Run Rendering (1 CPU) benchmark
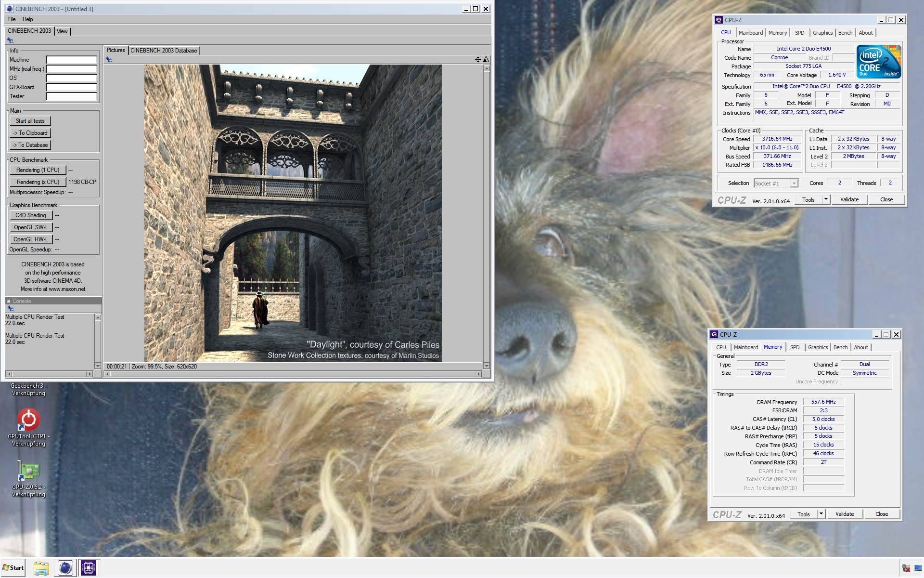924x578 pixels. click(38, 170)
